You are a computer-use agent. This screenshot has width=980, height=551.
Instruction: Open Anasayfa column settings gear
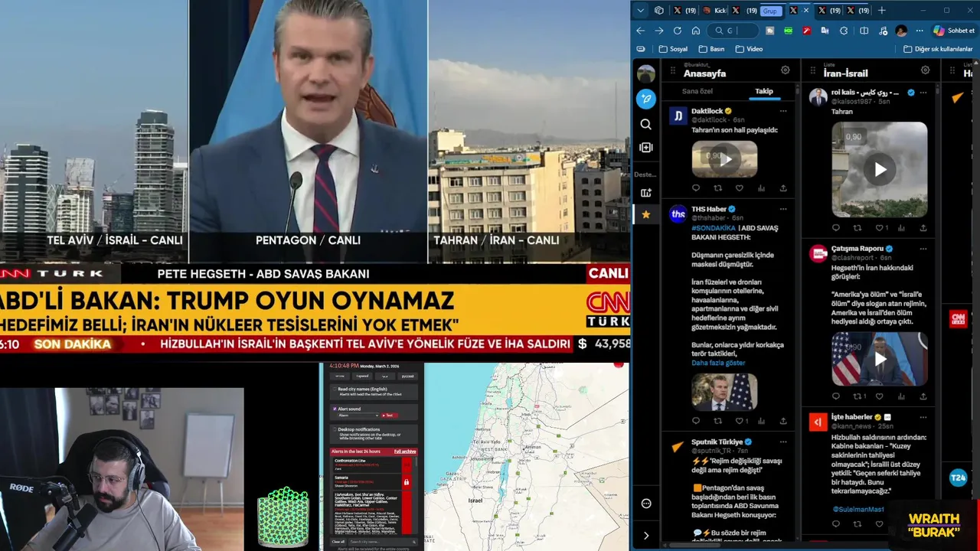(x=786, y=70)
